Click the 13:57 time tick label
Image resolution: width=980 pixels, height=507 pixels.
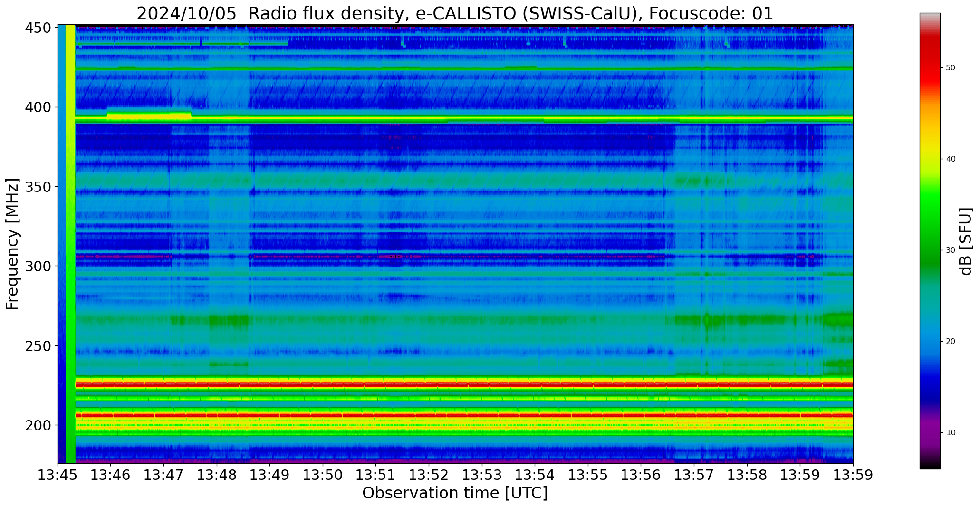coord(694,475)
